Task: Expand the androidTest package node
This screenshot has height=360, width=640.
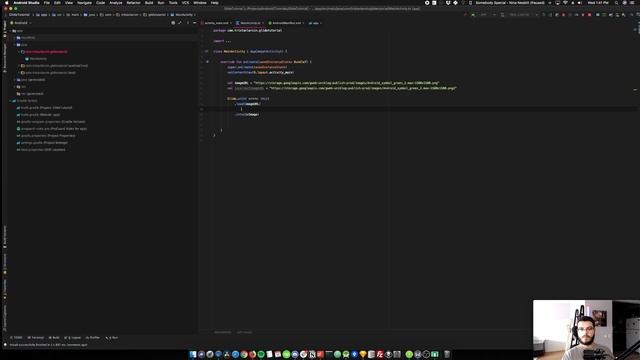Action: [19, 66]
